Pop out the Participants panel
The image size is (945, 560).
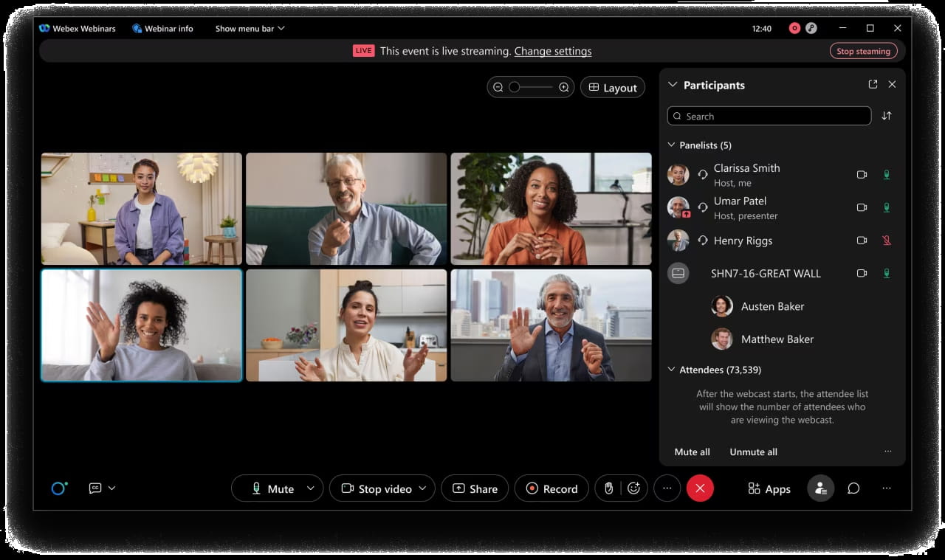pyautogui.click(x=873, y=84)
